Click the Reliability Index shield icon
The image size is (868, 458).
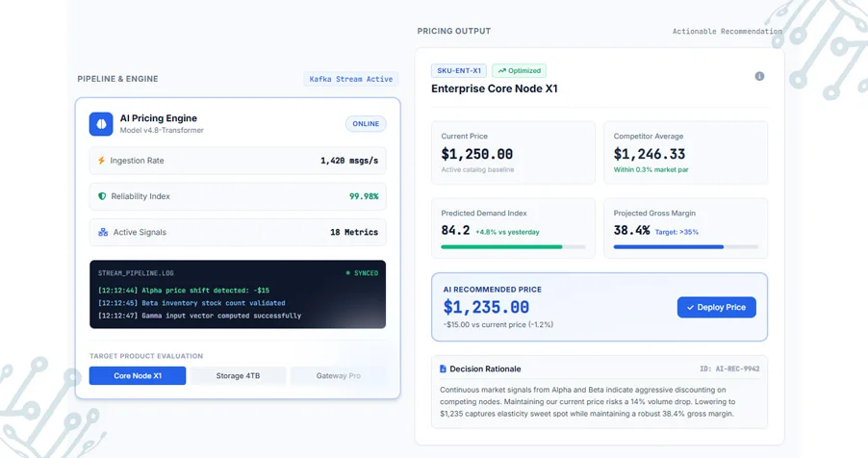(x=102, y=196)
